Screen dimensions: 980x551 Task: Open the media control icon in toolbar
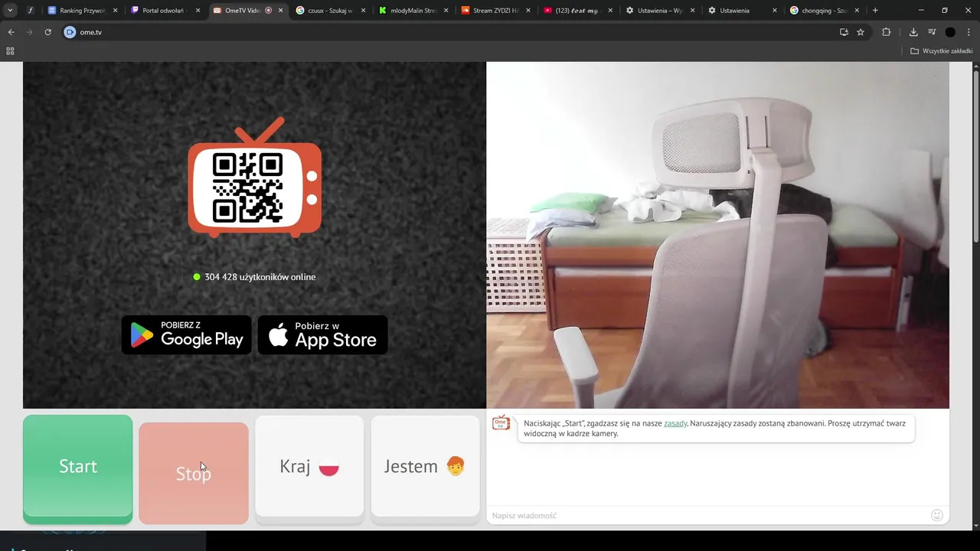pos(932,32)
